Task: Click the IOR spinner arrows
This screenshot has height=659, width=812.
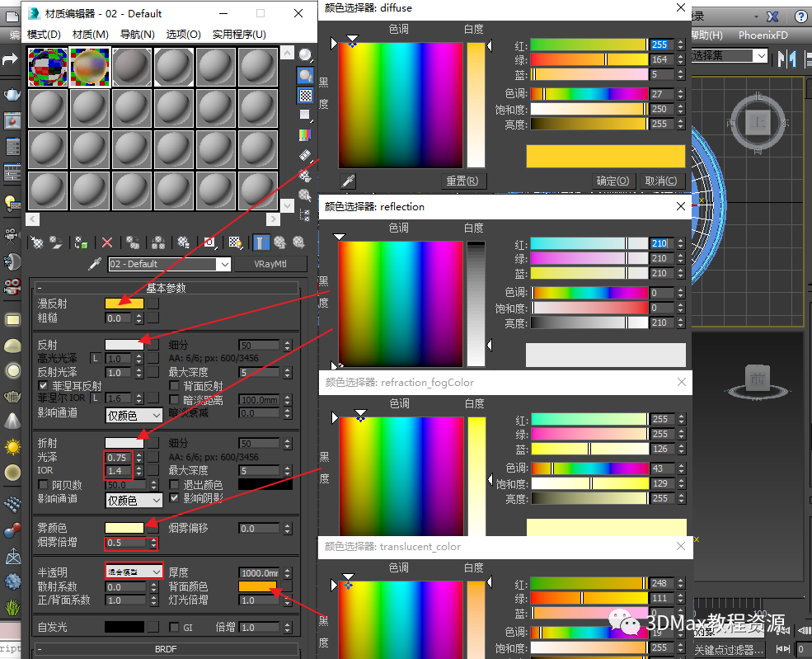Action: click(138, 471)
